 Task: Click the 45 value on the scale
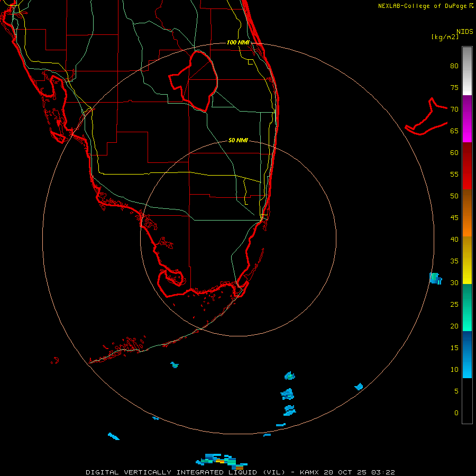click(x=454, y=218)
